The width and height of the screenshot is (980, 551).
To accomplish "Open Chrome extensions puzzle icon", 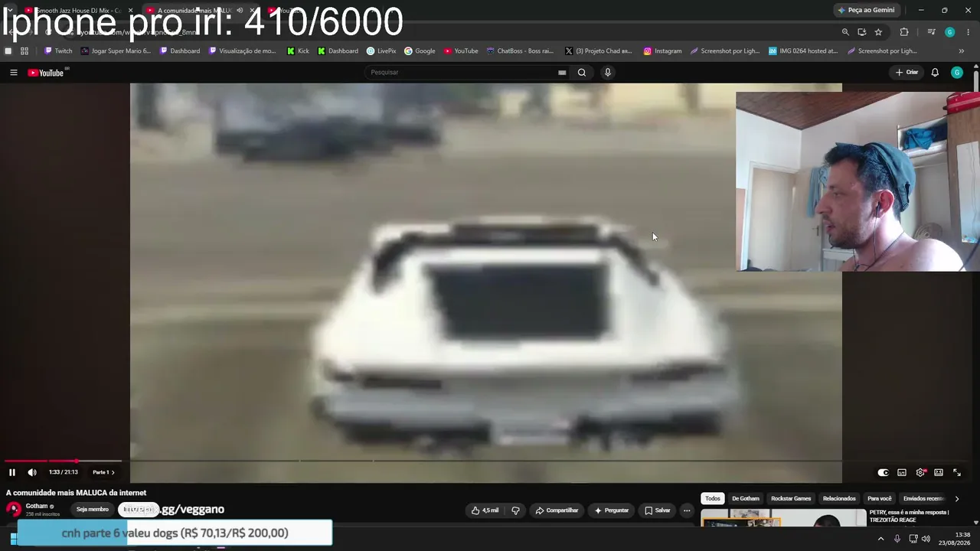I will (904, 32).
